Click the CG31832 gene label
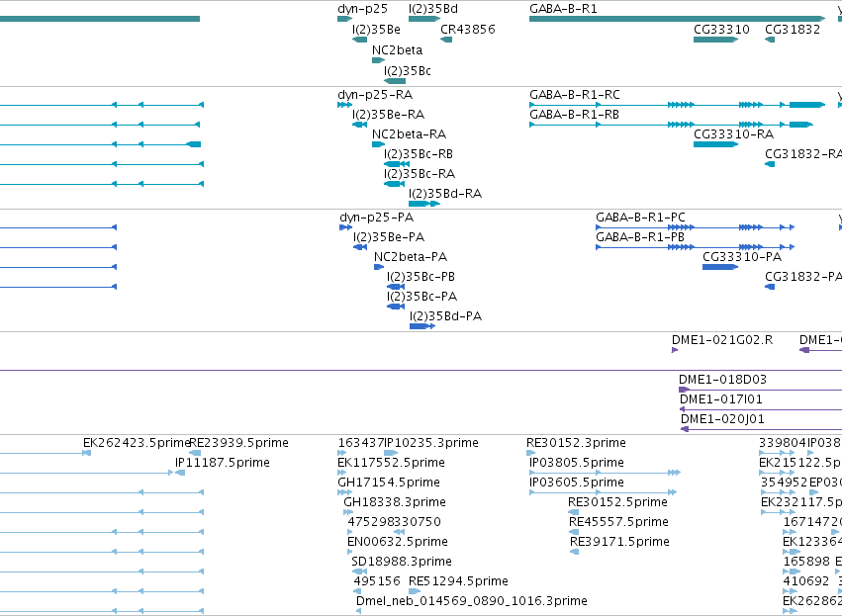The width and height of the screenshot is (842, 616). pos(793,30)
